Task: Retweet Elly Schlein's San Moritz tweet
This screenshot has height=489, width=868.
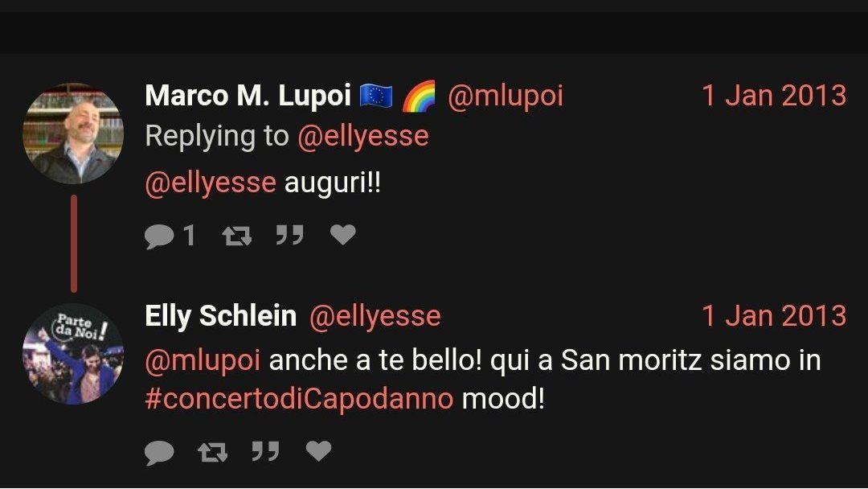Action: [x=212, y=453]
